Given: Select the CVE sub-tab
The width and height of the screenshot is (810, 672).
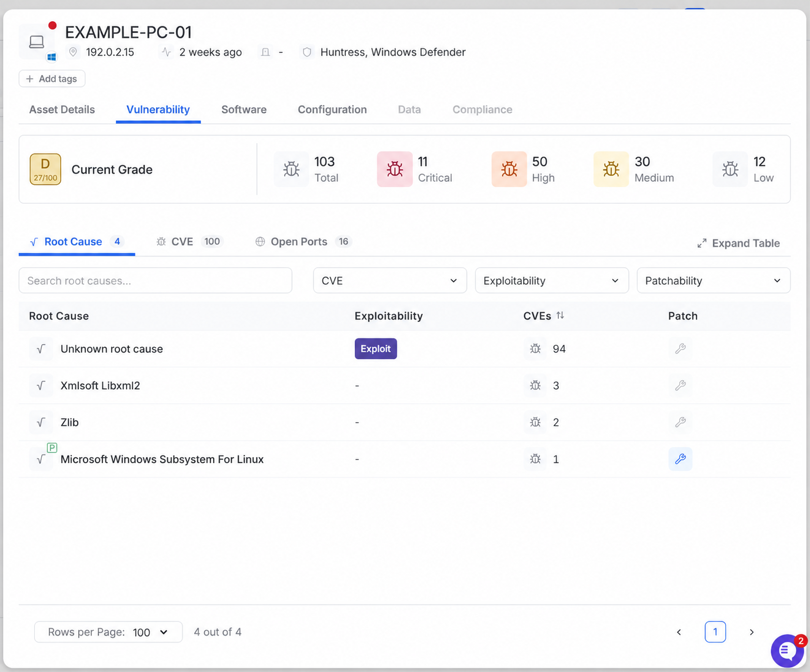Looking at the screenshot, I should pos(189,242).
